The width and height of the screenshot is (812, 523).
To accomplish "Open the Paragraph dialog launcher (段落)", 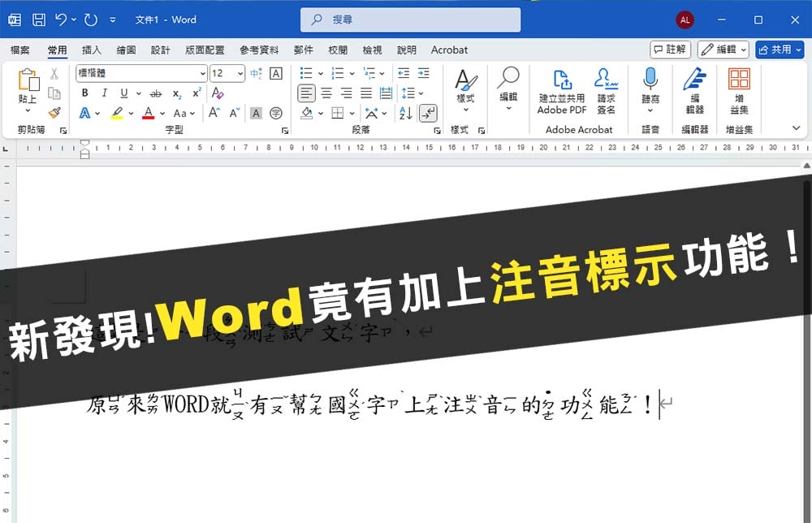I will (x=437, y=131).
